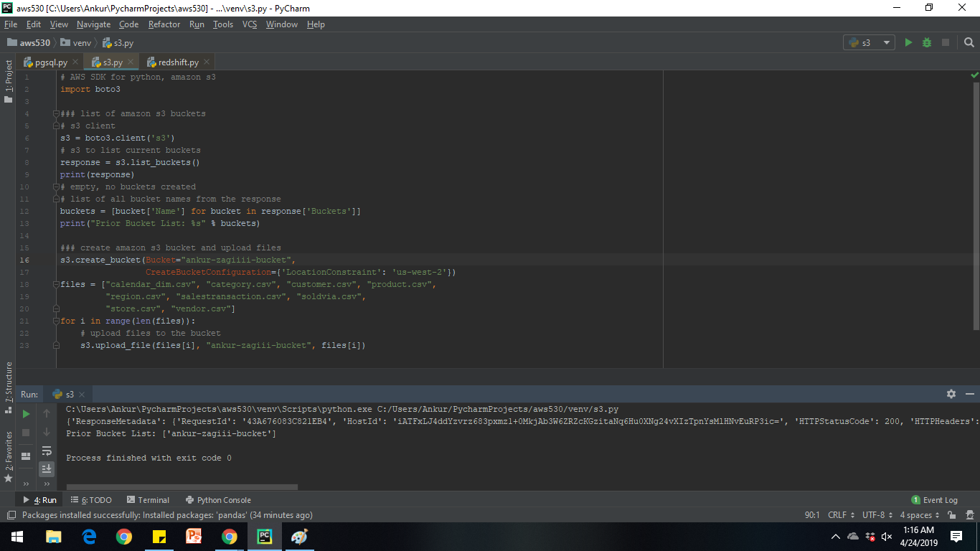
Task: Collapse fold marker at for loop line 21
Action: (55, 321)
